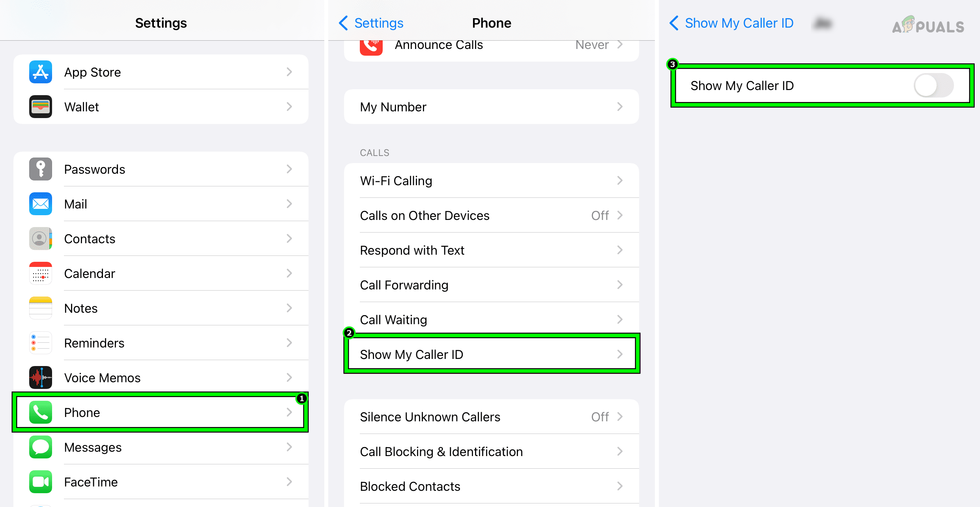Open the App Store settings icon
This screenshot has width=980, height=507.
click(x=40, y=72)
